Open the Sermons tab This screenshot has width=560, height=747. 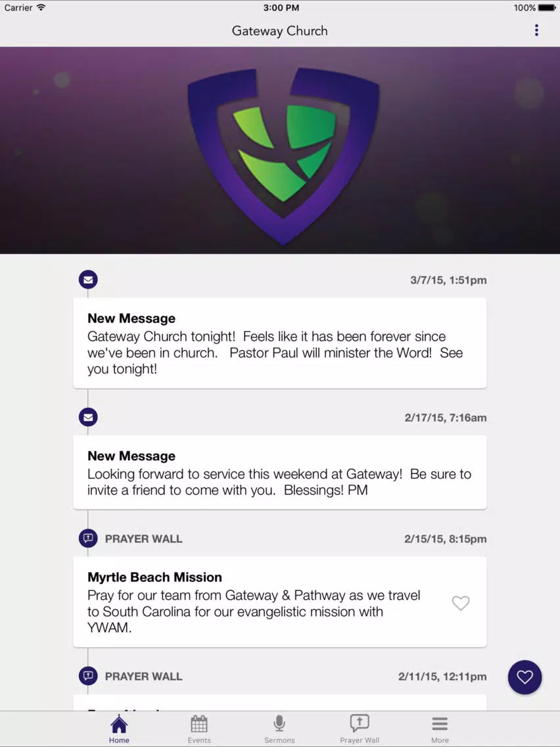(279, 729)
